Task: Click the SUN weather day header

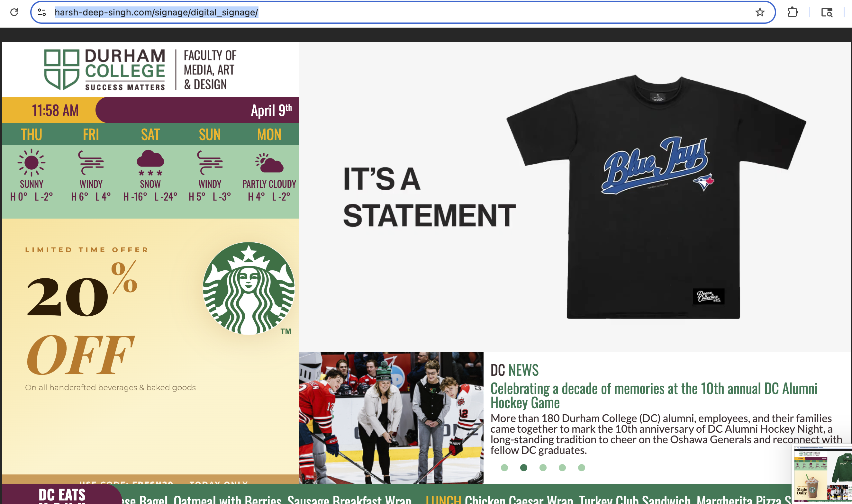Action: point(210,134)
